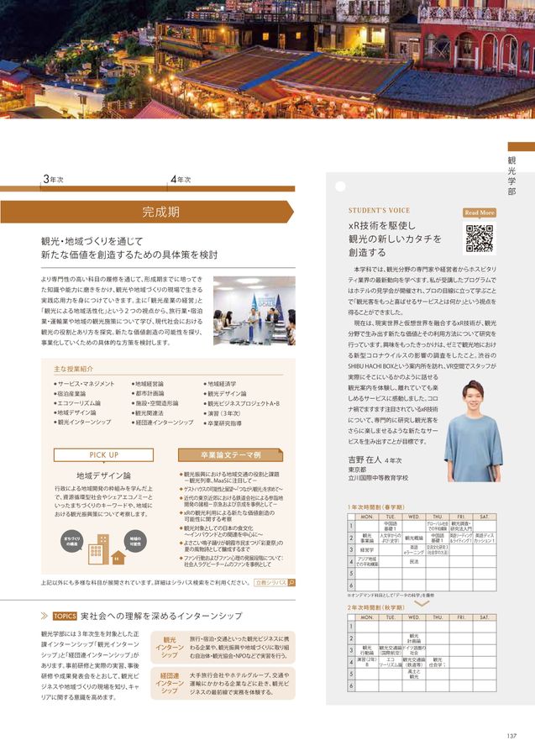The width and height of the screenshot is (535, 756).
Task: Click the meeting room photo
Action: [254, 311]
